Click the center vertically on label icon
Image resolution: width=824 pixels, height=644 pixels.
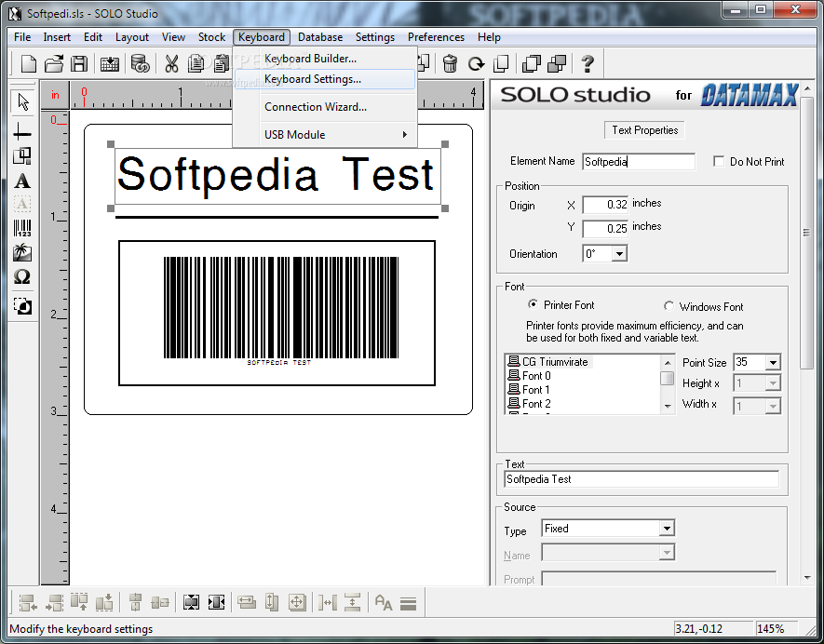pos(191,602)
